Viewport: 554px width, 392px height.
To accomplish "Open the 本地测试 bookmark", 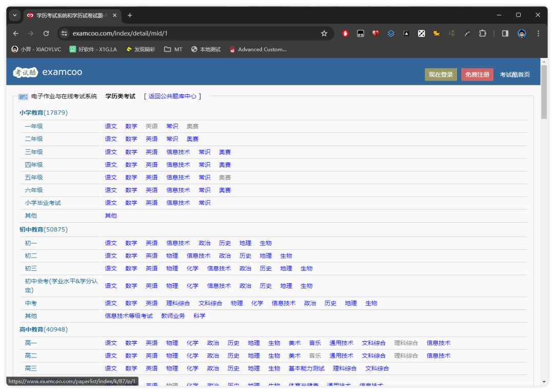I will (206, 49).
